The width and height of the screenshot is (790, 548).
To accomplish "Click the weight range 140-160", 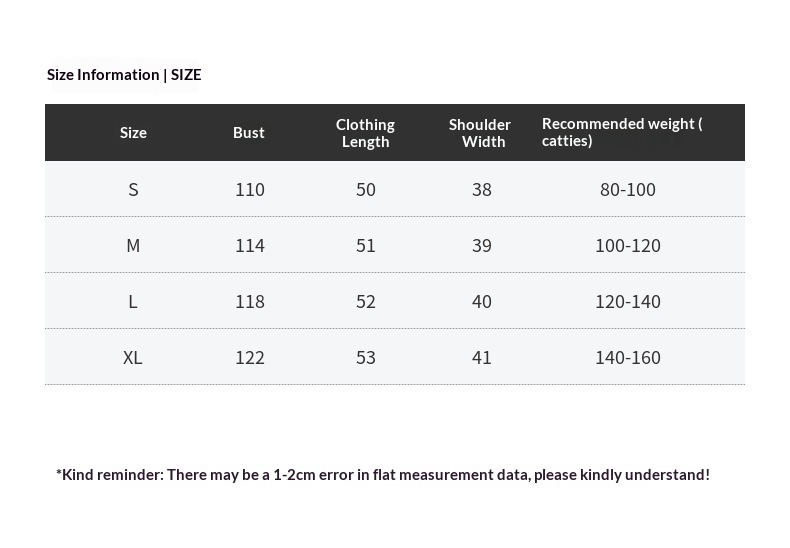I will click(x=628, y=357).
